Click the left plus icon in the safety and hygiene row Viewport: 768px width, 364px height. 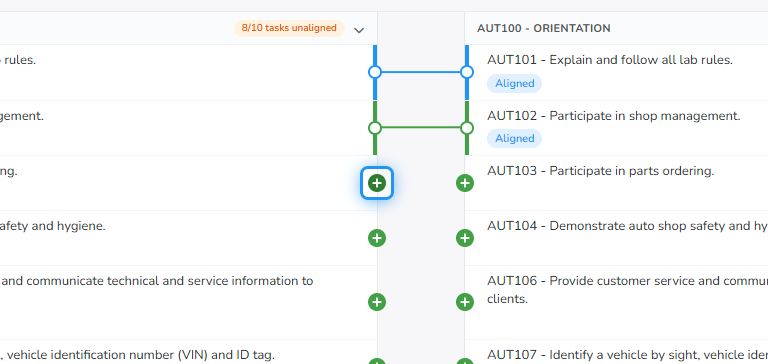click(x=377, y=238)
